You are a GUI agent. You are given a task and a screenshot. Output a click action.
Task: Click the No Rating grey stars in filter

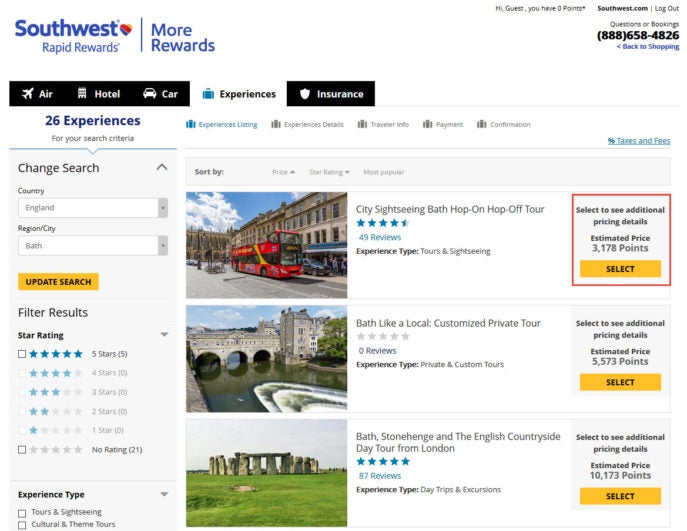point(56,450)
